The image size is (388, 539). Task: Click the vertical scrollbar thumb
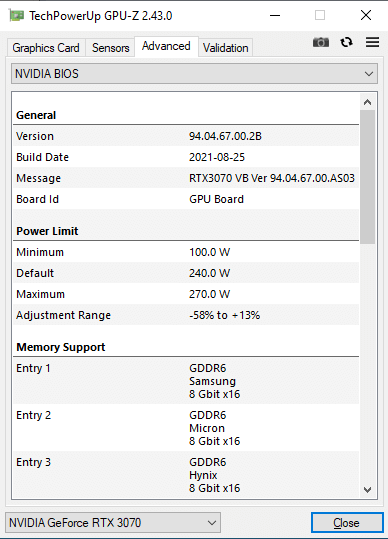(x=367, y=177)
